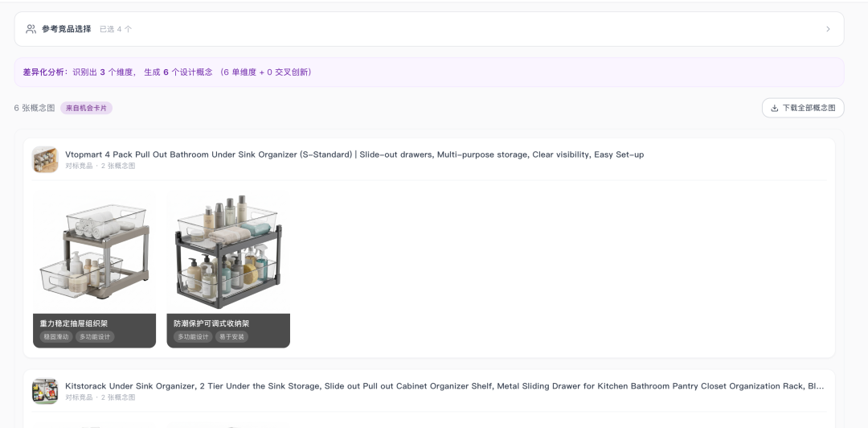Open the 重力稳定抽屉组织架 concept image
868x428 pixels.
coord(95,253)
